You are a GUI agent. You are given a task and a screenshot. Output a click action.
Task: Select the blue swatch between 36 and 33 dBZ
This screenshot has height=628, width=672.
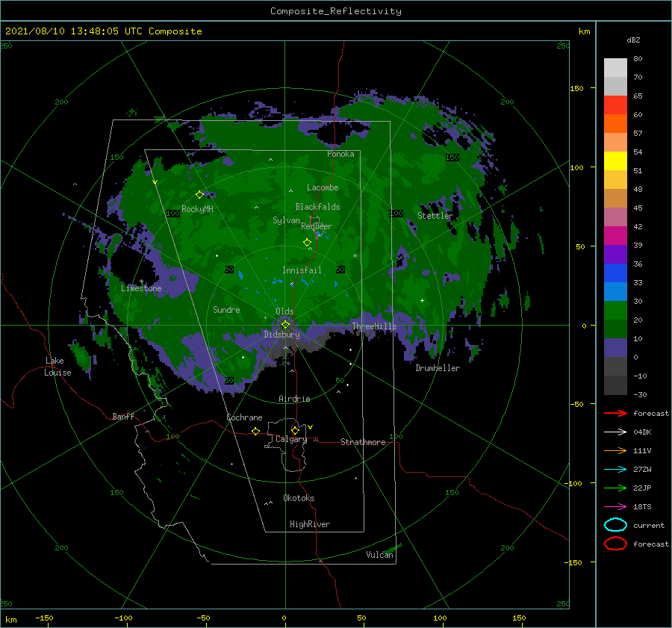(615, 273)
